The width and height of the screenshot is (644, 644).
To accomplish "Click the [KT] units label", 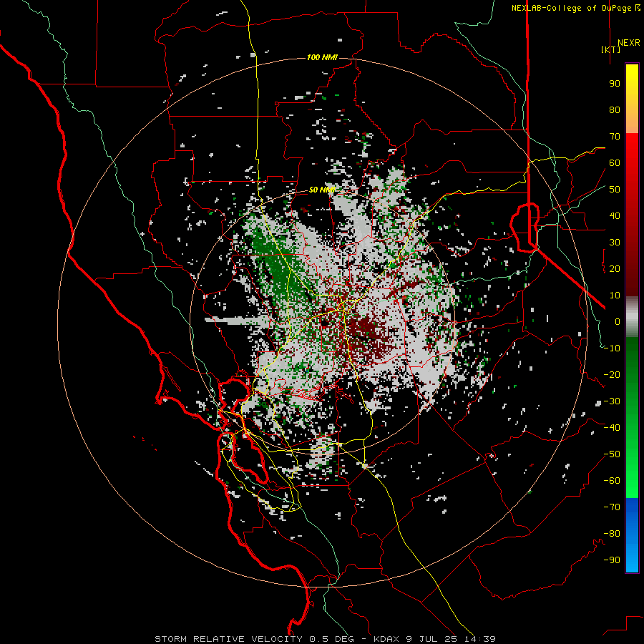I will [610, 49].
